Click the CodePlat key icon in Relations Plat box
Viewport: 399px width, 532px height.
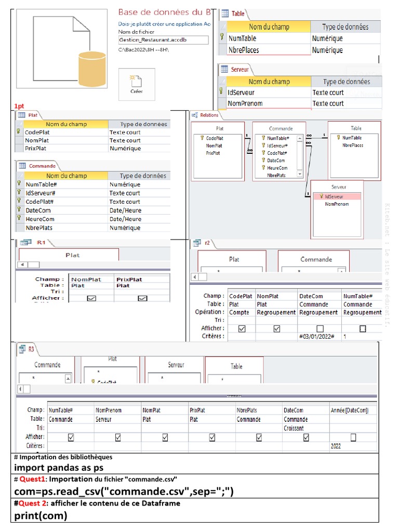point(202,138)
